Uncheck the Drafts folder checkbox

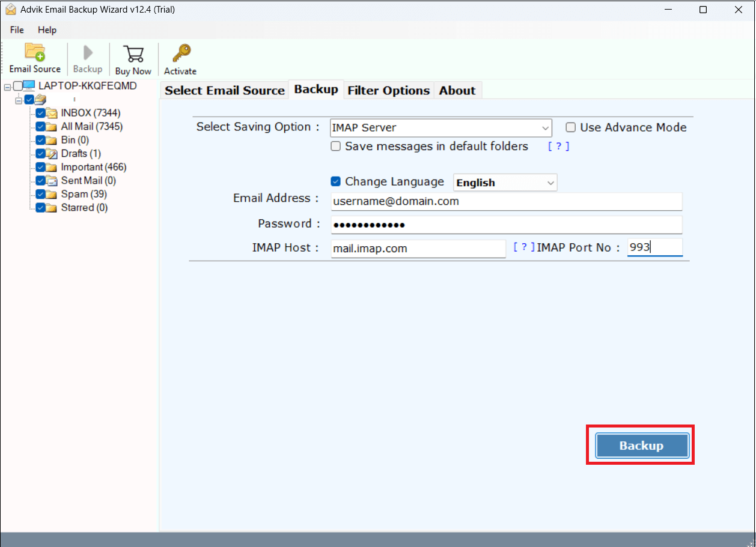pyautogui.click(x=40, y=154)
